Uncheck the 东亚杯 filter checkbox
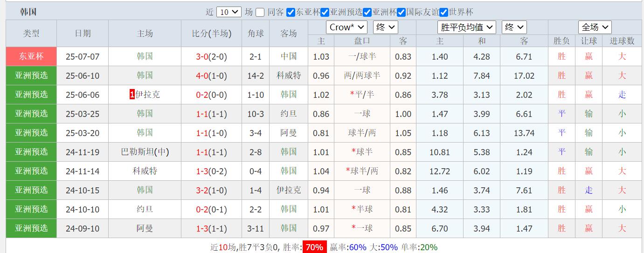 [291, 13]
